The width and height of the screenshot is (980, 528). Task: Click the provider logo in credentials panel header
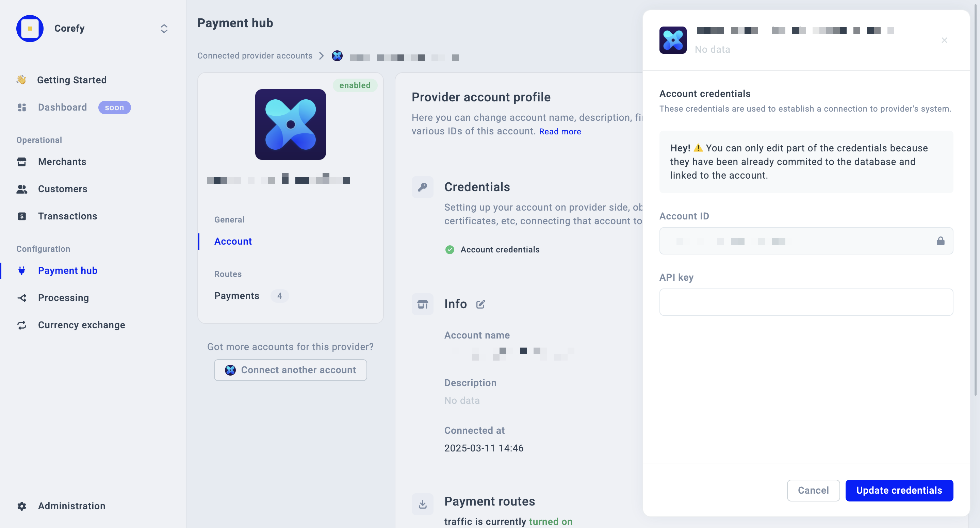point(673,40)
